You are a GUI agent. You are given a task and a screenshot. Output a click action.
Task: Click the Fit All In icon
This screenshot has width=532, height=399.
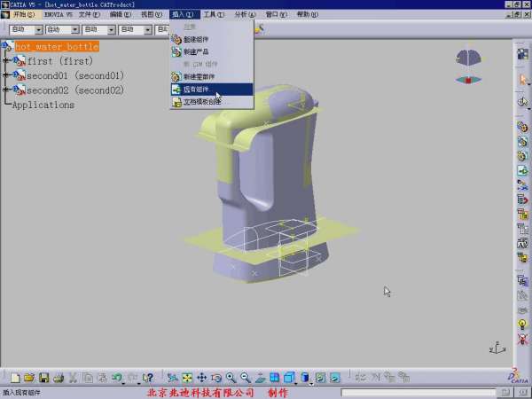[187, 378]
